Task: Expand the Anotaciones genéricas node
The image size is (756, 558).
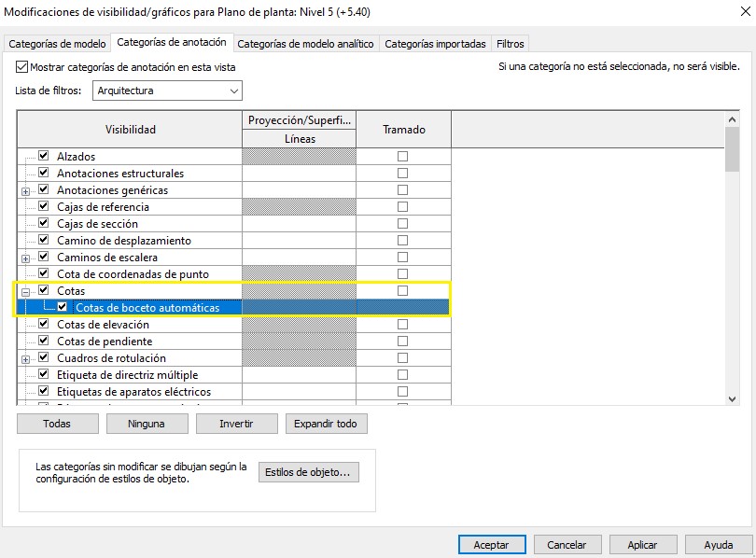Action: tap(25, 190)
